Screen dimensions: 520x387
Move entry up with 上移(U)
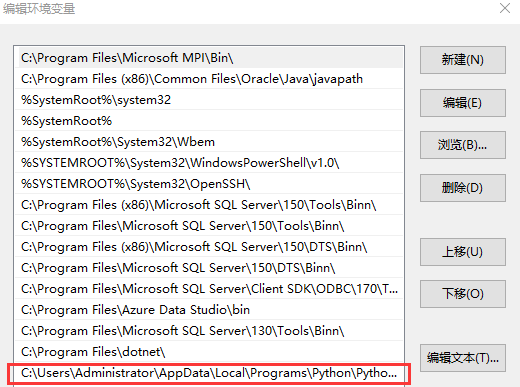pyautogui.click(x=463, y=252)
